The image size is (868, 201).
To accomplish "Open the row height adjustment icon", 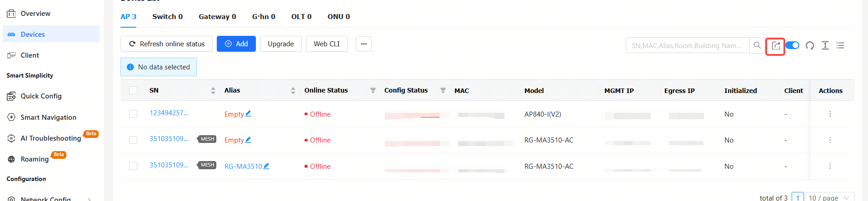I will tap(825, 45).
